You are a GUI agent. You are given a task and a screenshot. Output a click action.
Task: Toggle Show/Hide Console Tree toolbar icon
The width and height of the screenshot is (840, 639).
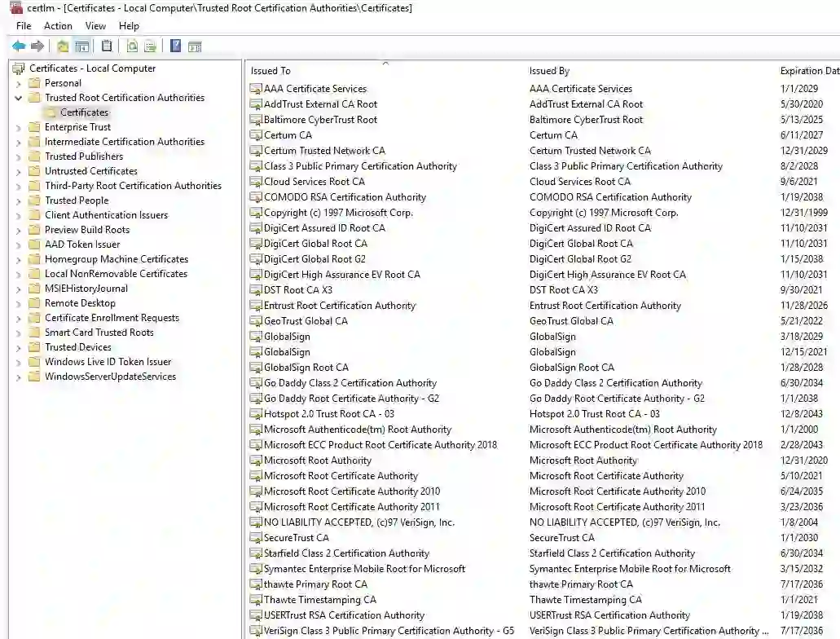[82, 46]
